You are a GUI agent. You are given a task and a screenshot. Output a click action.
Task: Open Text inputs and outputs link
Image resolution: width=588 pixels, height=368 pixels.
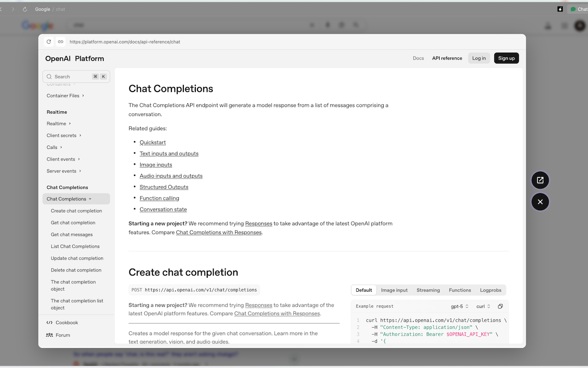pyautogui.click(x=169, y=154)
